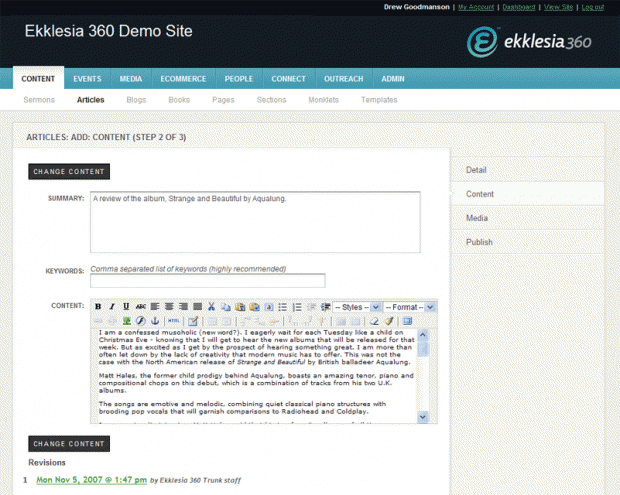This screenshot has width=620, height=495.
Task: Click editor scrollbar down arrow
Action: point(423,417)
